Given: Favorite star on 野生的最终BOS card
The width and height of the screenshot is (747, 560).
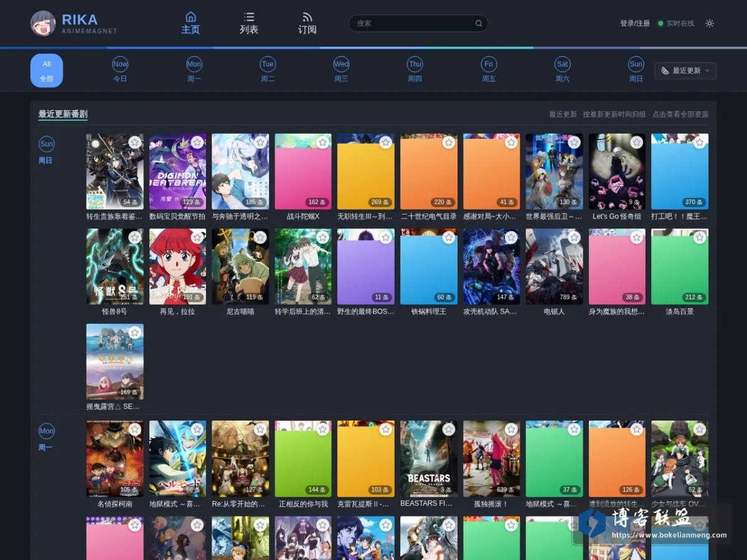Looking at the screenshot, I should [x=386, y=238].
